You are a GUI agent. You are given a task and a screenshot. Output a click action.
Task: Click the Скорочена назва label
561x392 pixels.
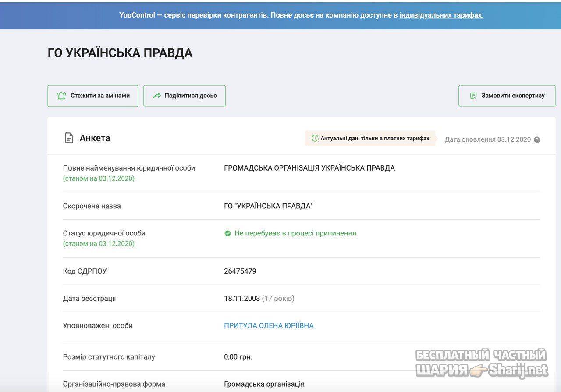pos(92,206)
